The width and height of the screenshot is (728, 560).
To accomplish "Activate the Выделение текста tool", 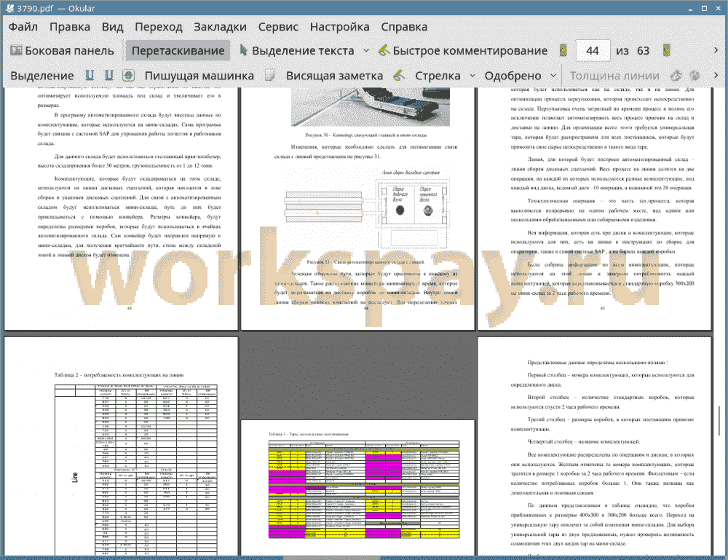I will click(297, 51).
